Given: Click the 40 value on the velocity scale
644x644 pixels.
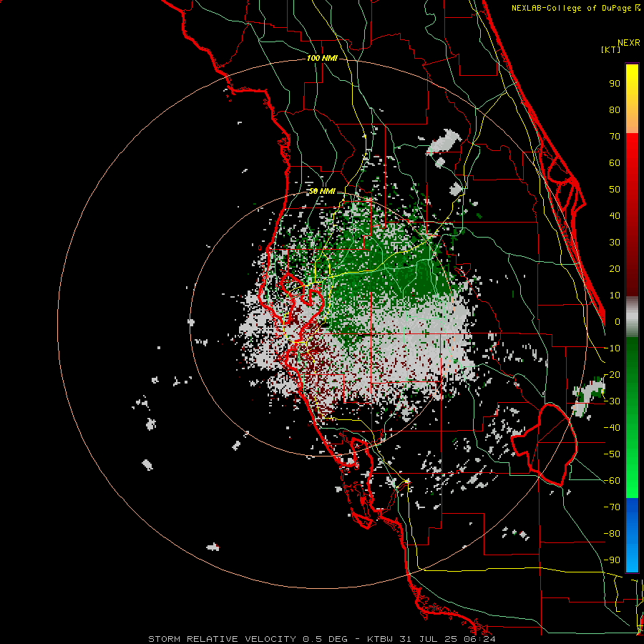Looking at the screenshot, I should [615, 216].
